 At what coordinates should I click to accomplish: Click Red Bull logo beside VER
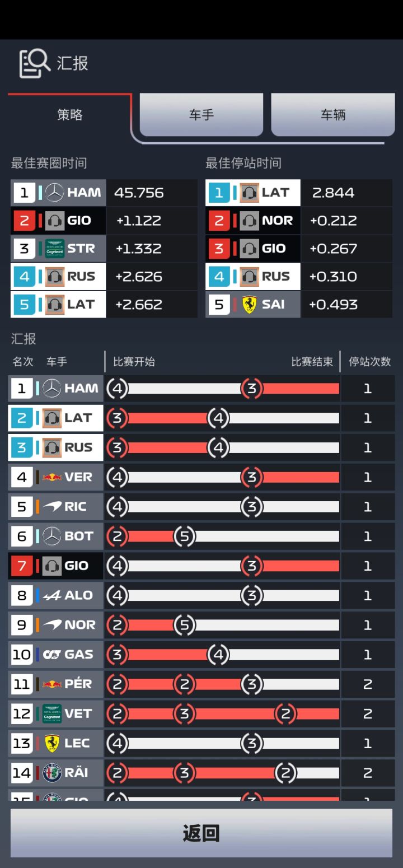coord(52,477)
